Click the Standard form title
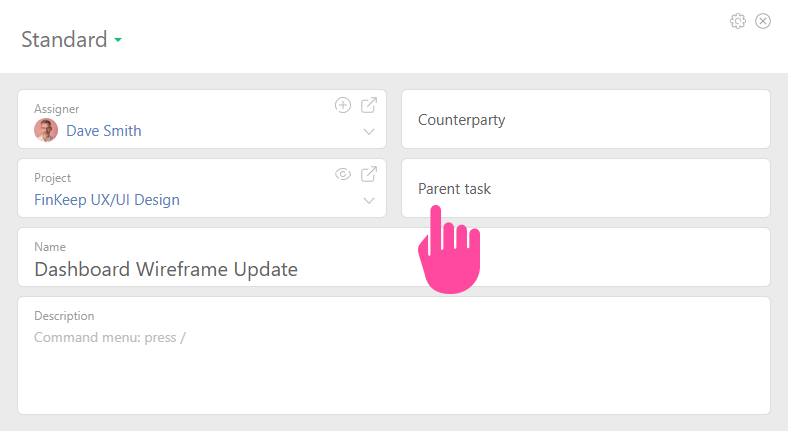This screenshot has width=788, height=431. [64, 40]
